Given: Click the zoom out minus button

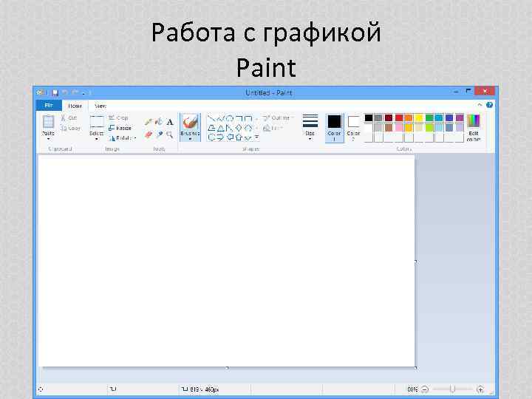Looking at the screenshot, I should 425,389.
